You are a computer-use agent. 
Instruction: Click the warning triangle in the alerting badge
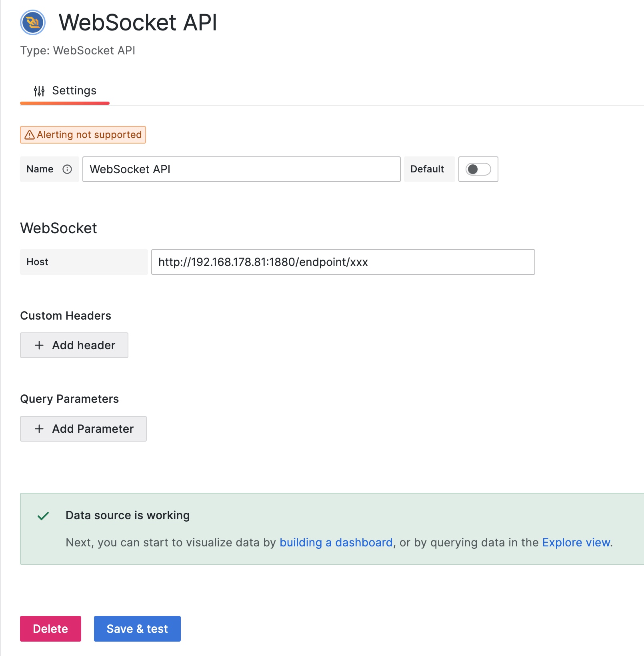click(29, 135)
